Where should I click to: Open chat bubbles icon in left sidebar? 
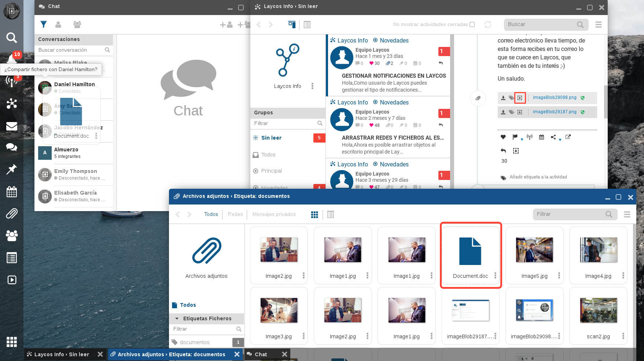point(11,147)
